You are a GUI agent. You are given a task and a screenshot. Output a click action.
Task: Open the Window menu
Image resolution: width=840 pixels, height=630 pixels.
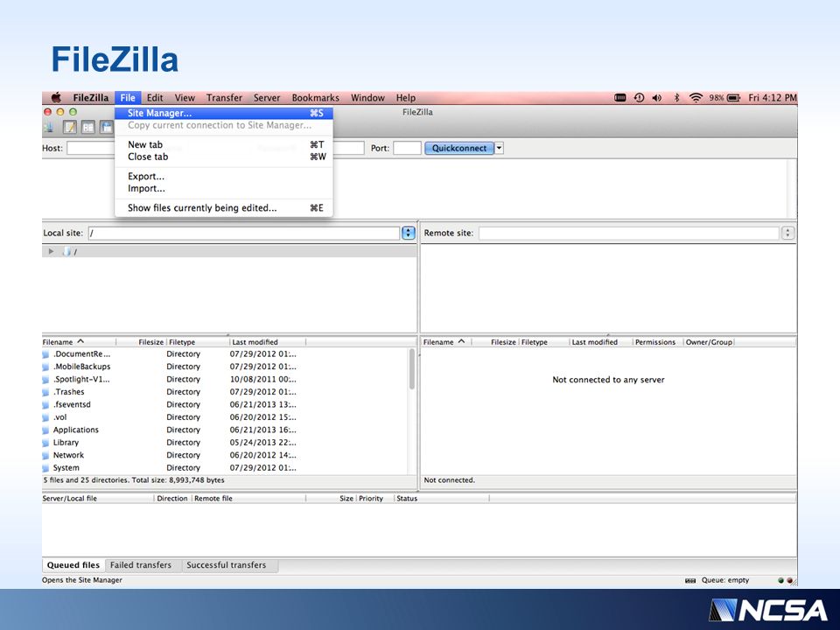pyautogui.click(x=367, y=97)
